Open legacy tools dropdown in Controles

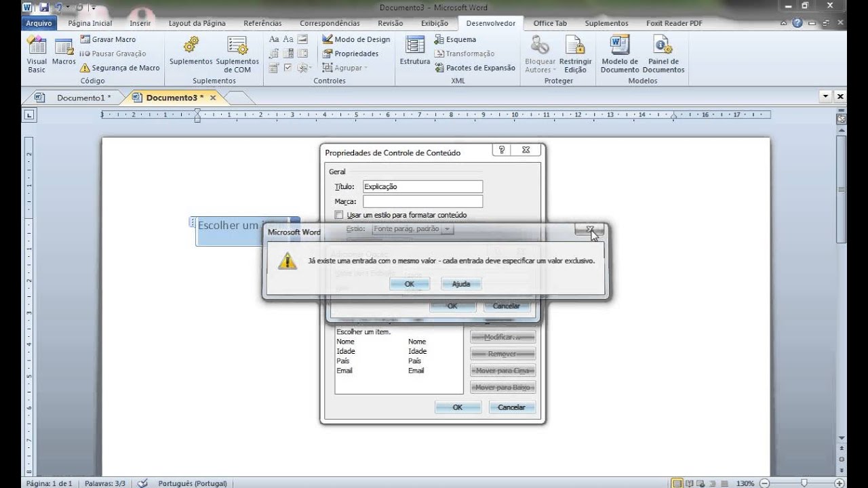point(304,68)
